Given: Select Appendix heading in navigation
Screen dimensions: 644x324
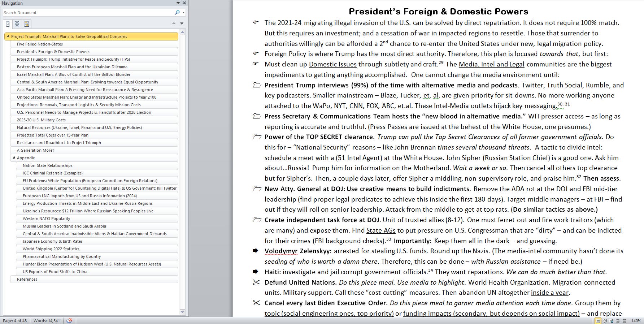Looking at the screenshot, I should (x=94, y=158).
